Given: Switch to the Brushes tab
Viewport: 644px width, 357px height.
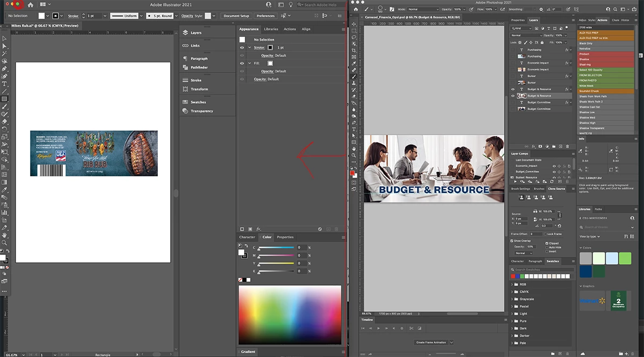Looking at the screenshot, I should pyautogui.click(x=539, y=189).
